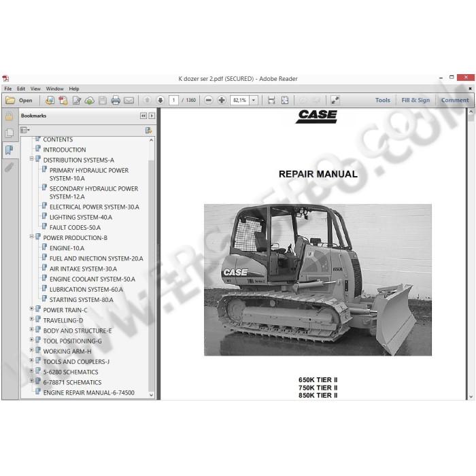Screen dimensions: 476x476
Task: Select ELECTRICAL POWER SYSTEM-30.A bookmark
Action: click(x=94, y=207)
